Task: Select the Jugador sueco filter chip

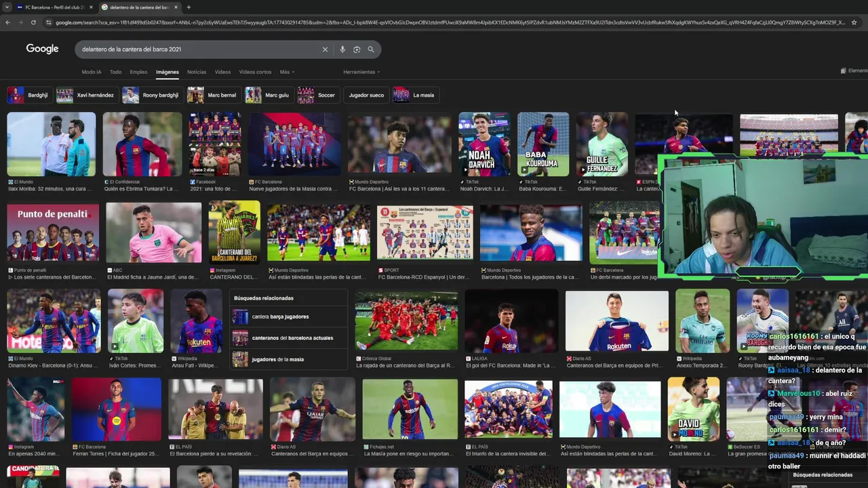Action: coord(366,95)
